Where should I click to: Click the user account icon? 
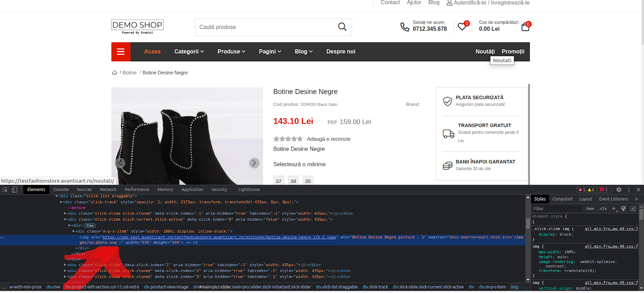(449, 3)
